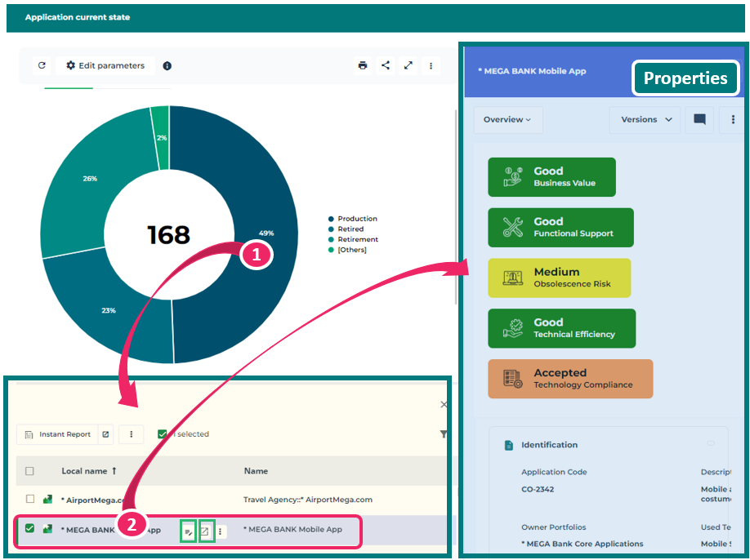
Task: Click the share report icon
Action: tap(386, 65)
